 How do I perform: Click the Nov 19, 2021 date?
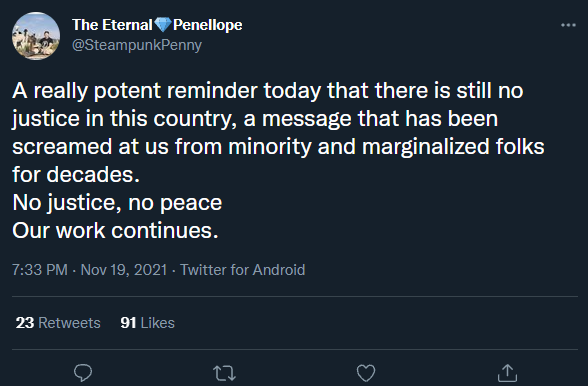coord(124,270)
